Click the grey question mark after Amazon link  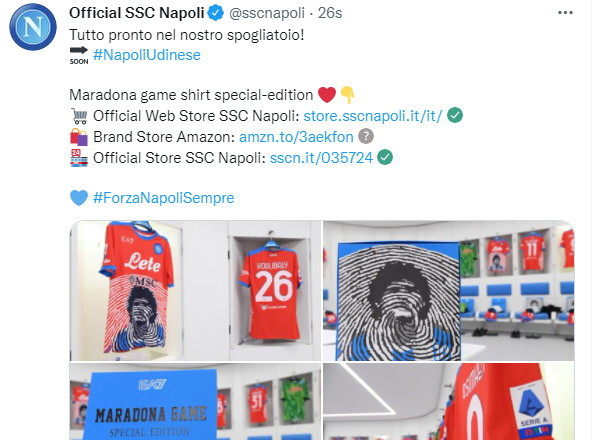(366, 136)
